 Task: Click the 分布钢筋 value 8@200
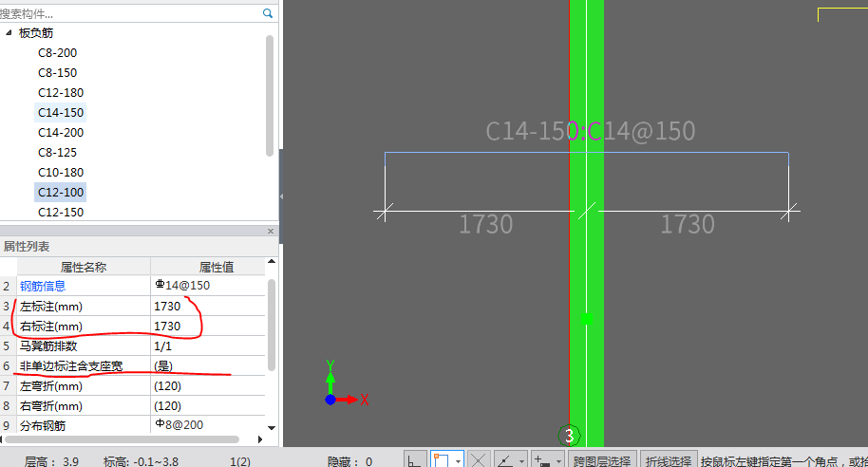(208, 425)
